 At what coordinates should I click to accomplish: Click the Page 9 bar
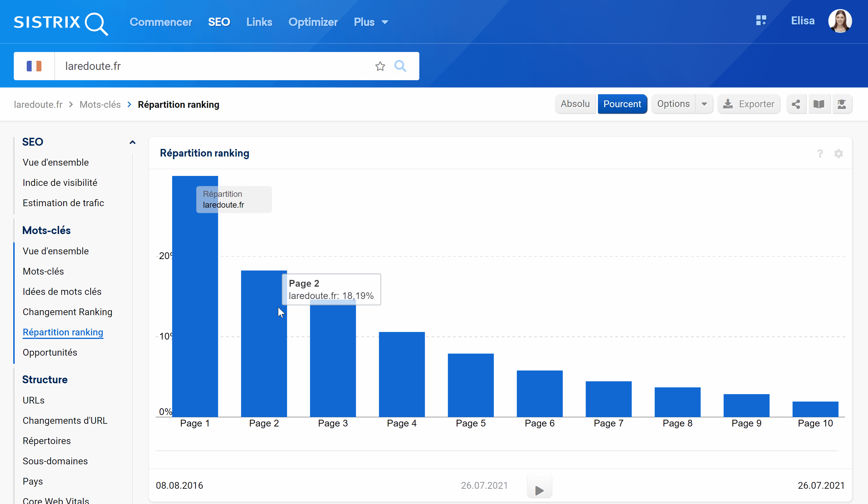click(746, 406)
